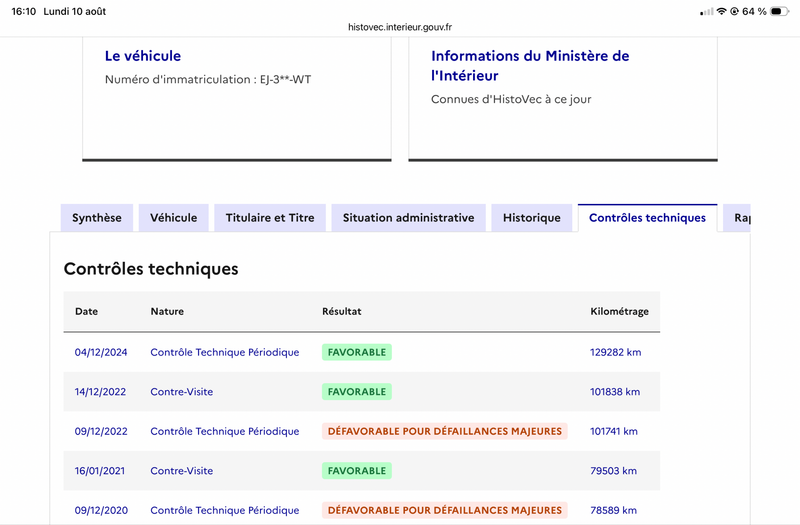This screenshot has width=800, height=525.
Task: Open the Titulaire et Titre tab
Action: coord(270,218)
